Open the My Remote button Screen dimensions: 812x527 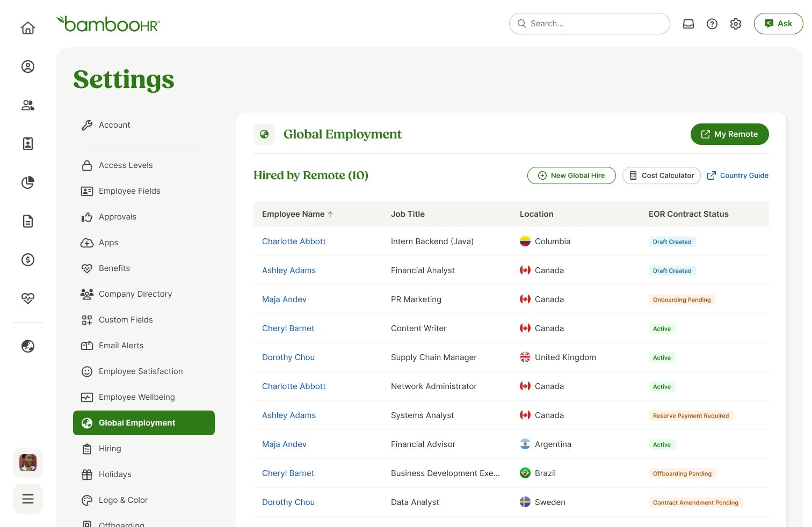(730, 134)
